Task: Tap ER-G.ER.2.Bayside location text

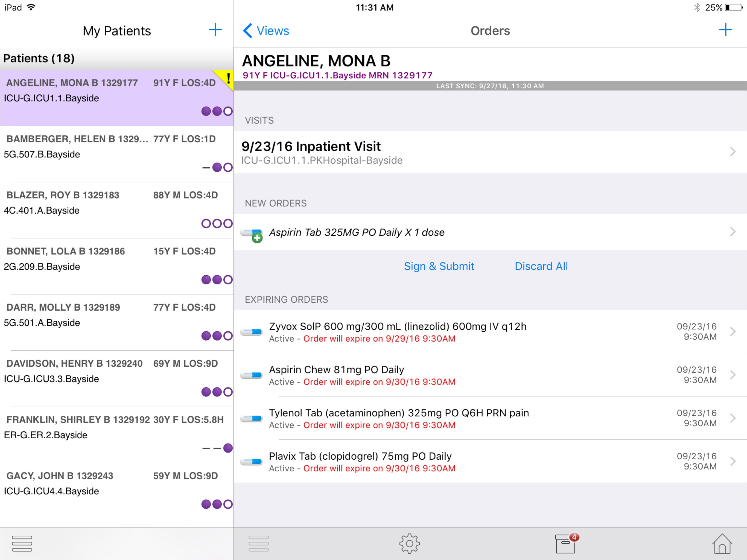Action: point(46,435)
